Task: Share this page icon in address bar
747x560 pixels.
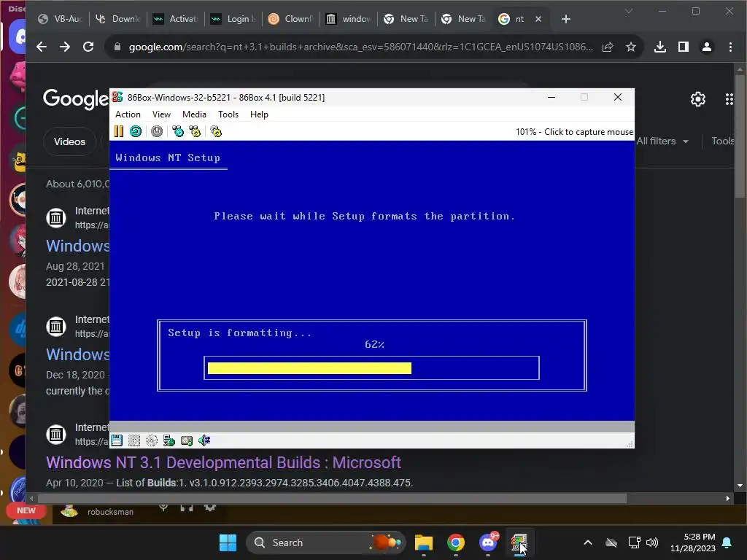Action: click(x=608, y=47)
